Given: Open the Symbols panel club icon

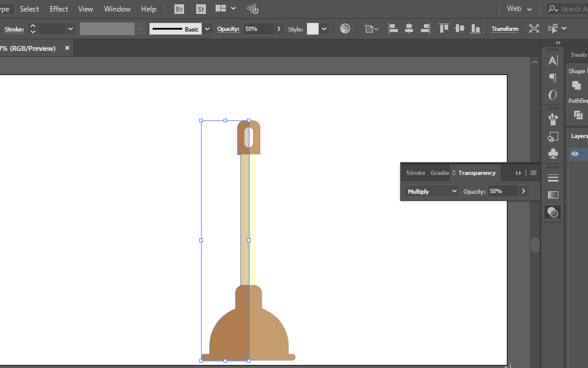Looking at the screenshot, I should 552,154.
